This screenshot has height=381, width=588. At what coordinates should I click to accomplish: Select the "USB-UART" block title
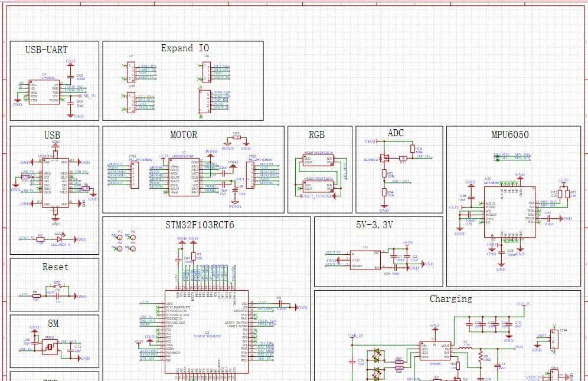tap(48, 50)
